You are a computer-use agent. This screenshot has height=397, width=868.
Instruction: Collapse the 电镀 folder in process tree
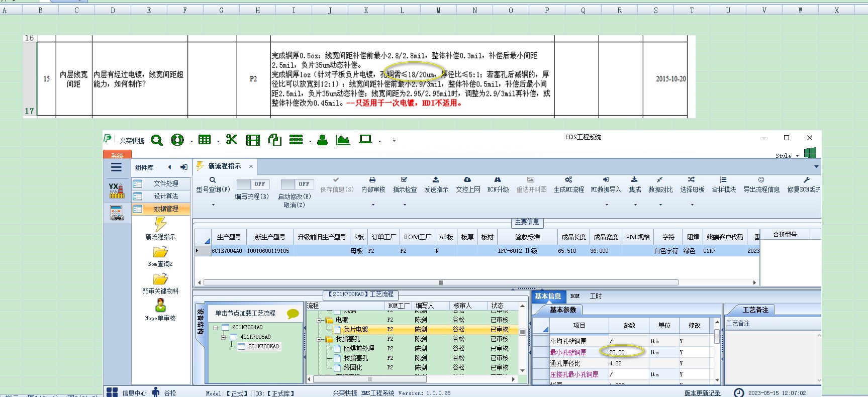319,320
